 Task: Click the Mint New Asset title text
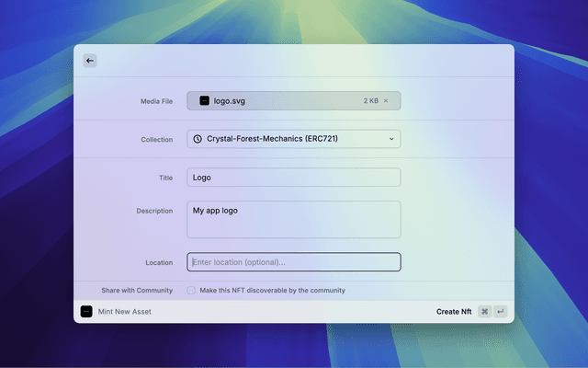pyautogui.click(x=125, y=312)
